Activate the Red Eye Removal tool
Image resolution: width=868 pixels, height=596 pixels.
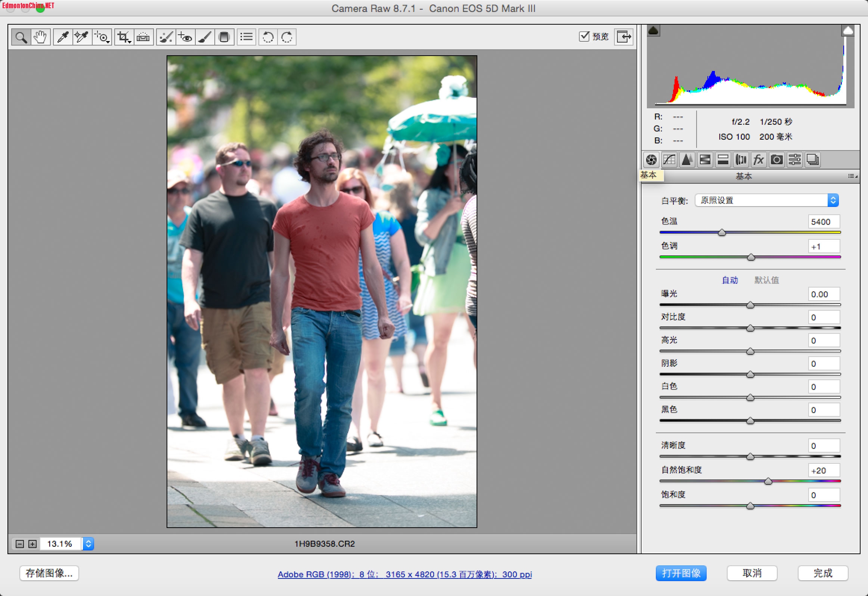click(x=185, y=37)
